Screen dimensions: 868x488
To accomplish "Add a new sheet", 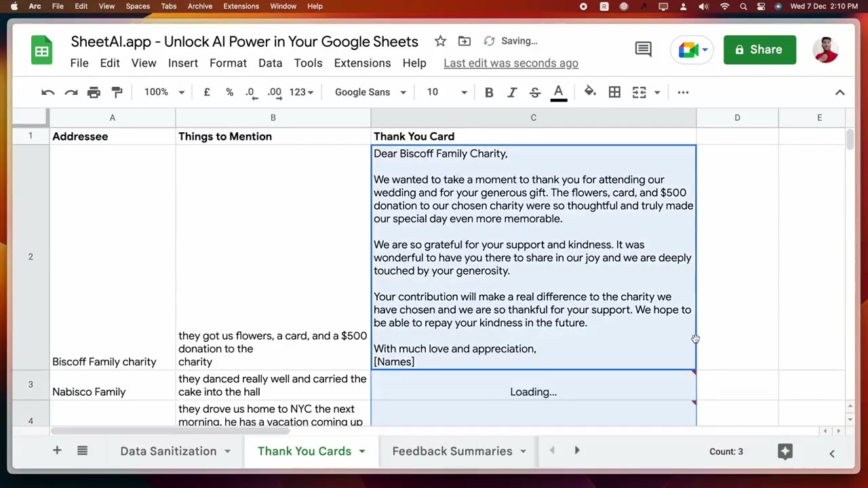I will point(57,451).
